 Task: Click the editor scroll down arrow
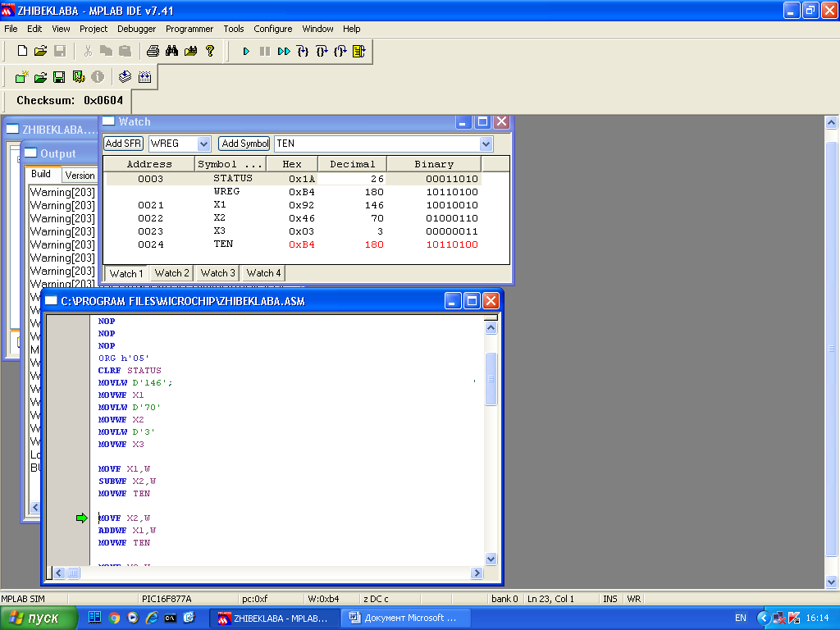(x=491, y=559)
